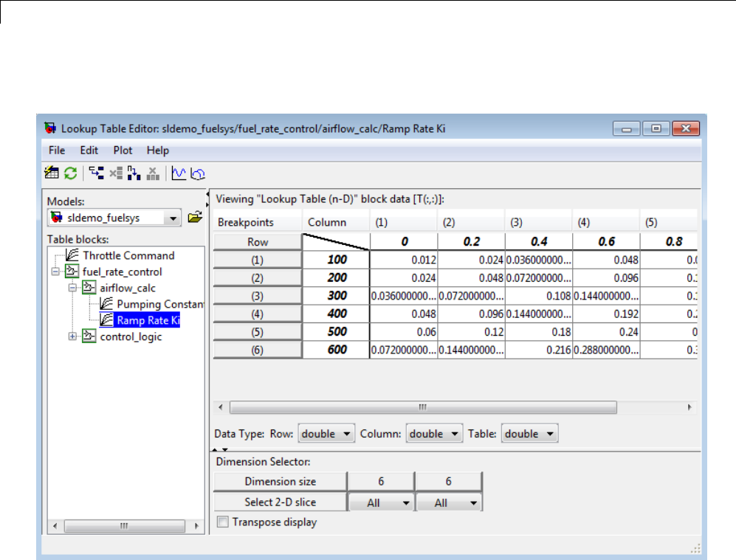Select the Throttle Command table block

point(128,255)
